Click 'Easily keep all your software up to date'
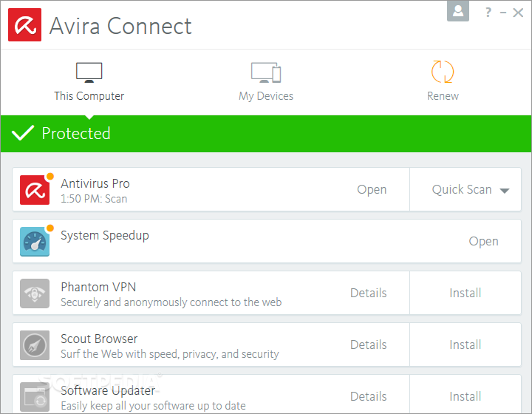 pyautogui.click(x=153, y=406)
